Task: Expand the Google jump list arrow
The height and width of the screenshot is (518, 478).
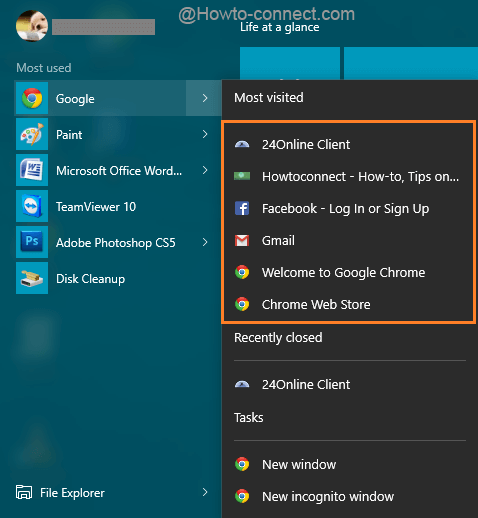Action: (x=205, y=98)
